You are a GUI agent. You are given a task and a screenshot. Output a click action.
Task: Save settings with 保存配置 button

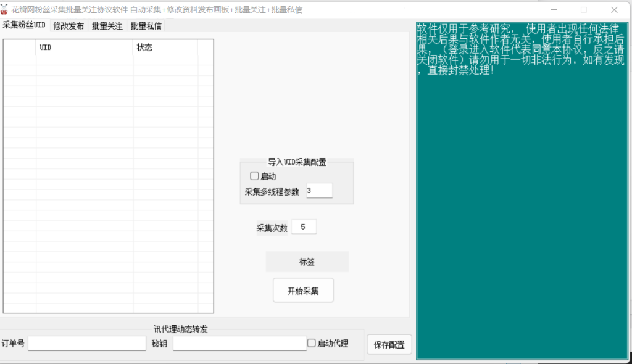tap(389, 345)
